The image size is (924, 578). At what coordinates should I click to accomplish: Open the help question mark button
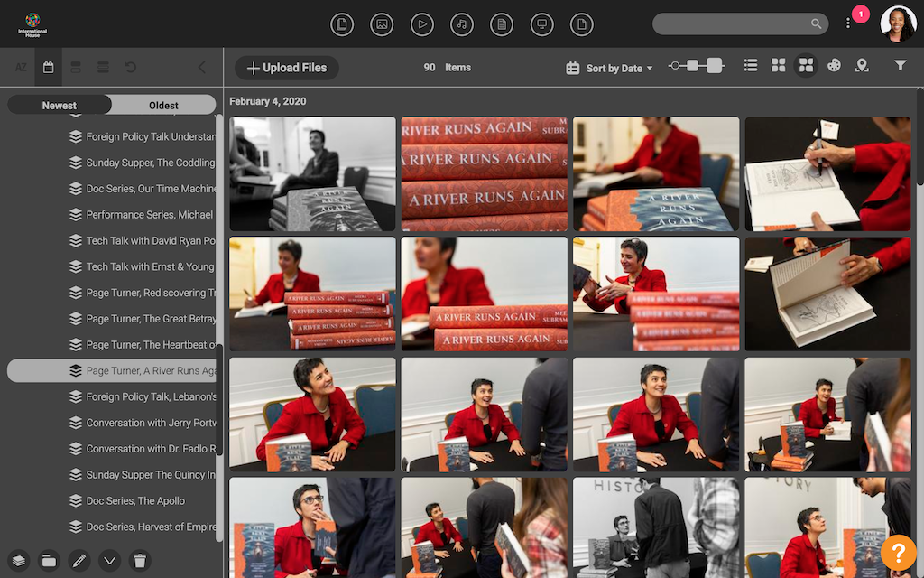click(x=899, y=554)
